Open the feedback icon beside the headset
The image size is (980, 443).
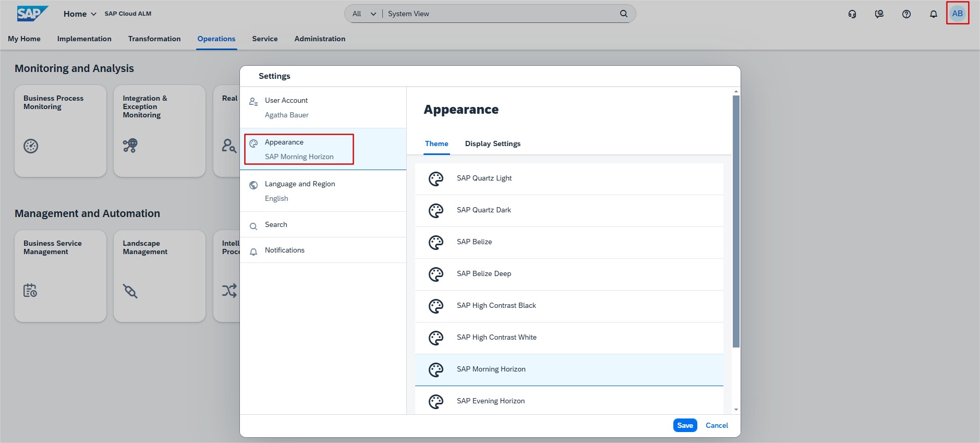tap(879, 14)
